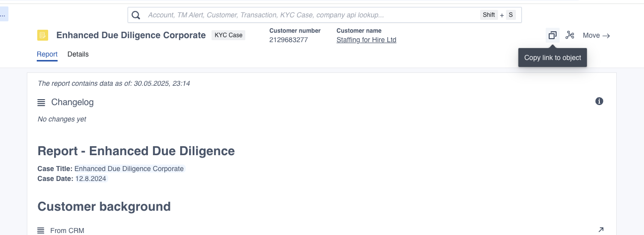Open the Staffing for Hire Ltd link
Screen dimensions: 644x235
coord(366,40)
